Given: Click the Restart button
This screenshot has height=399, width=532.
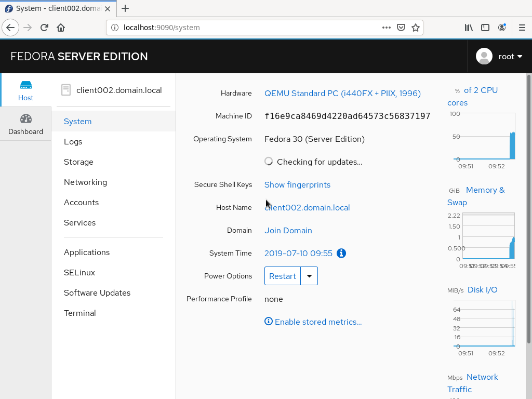Looking at the screenshot, I should [283, 276].
